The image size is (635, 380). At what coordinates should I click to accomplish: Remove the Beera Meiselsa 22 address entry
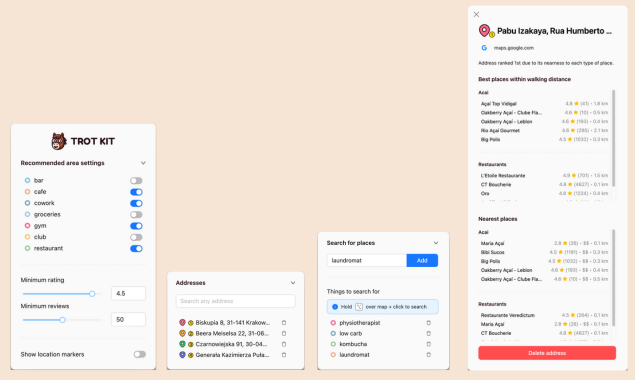click(284, 333)
